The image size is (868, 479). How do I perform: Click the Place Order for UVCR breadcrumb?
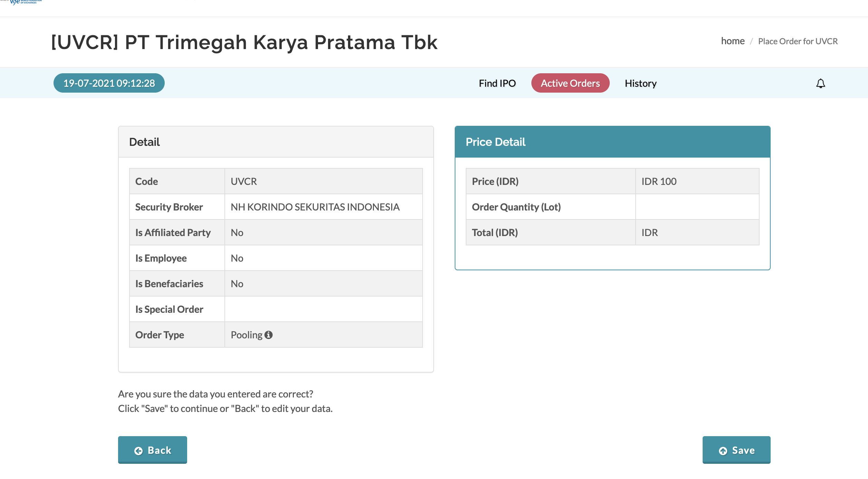coord(798,41)
